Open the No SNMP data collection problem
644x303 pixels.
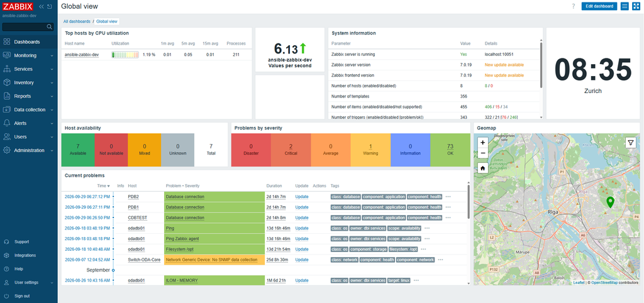click(x=211, y=260)
